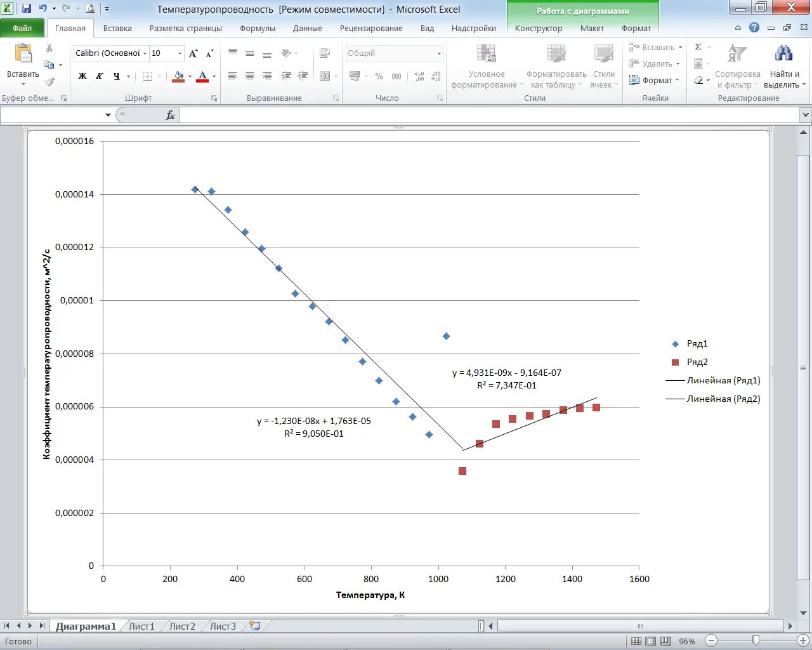812x650 pixels.
Task: Open the Файл tab
Action: (x=22, y=28)
